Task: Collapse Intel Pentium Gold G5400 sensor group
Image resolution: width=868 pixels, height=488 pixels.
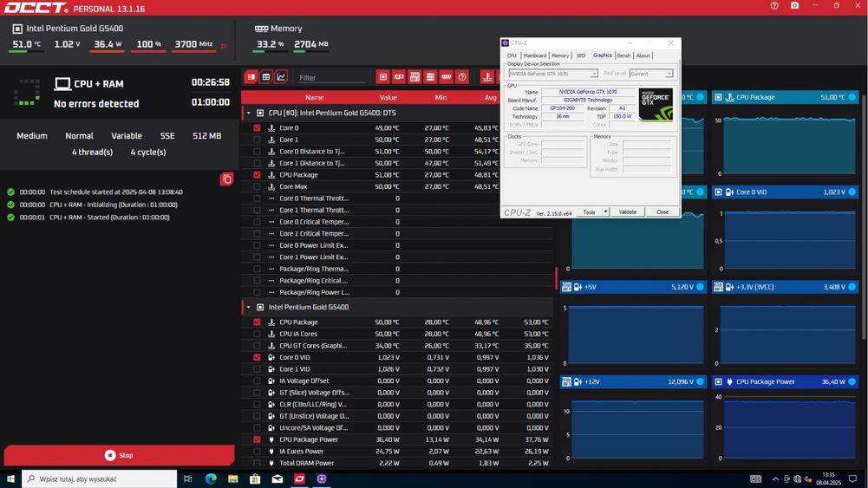Action: (x=249, y=307)
